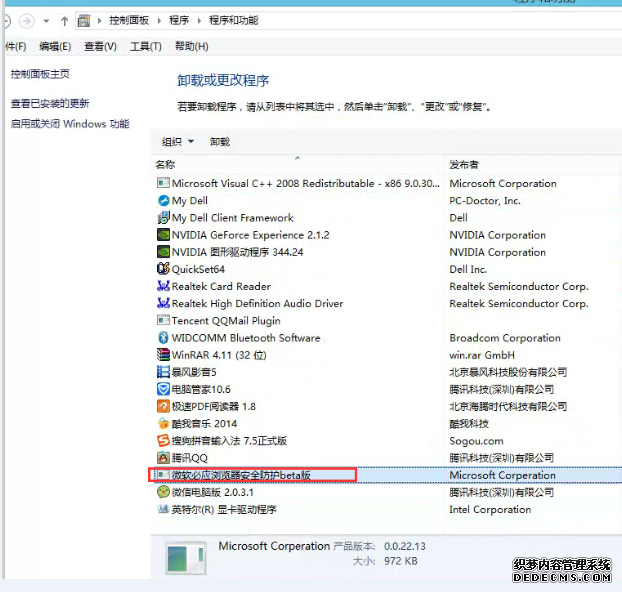This screenshot has width=622, height=592.
Task: Click the Realtek Card Reader icon
Action: tap(163, 286)
